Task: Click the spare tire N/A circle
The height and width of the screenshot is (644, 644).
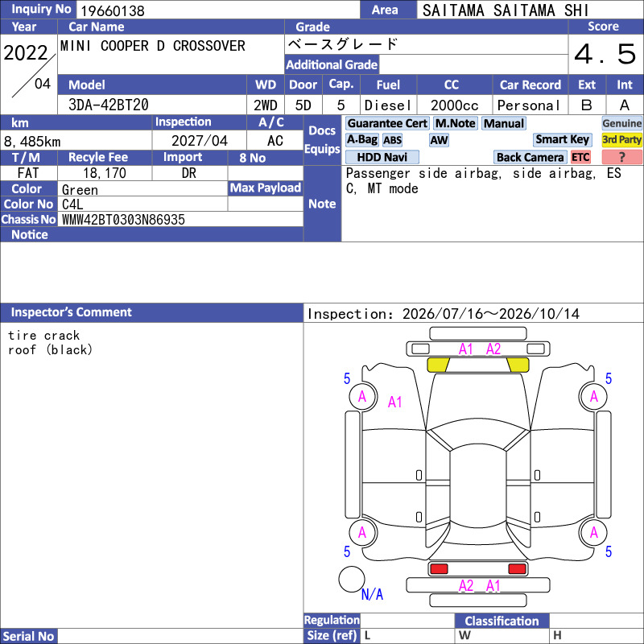Action: point(352,579)
